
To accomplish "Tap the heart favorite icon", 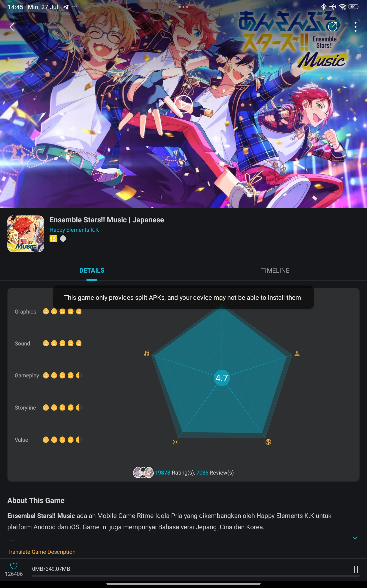I will coord(14,566).
